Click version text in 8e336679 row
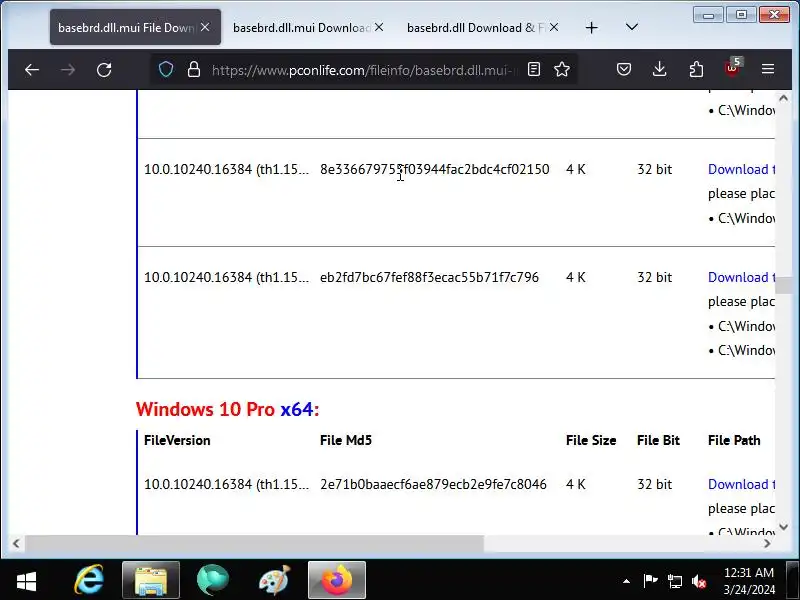This screenshot has width=800, height=600. [x=227, y=169]
